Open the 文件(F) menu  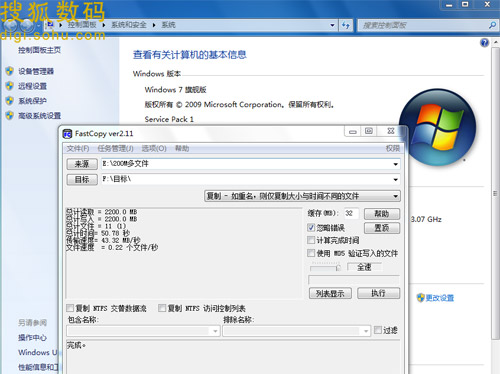[x=78, y=148]
